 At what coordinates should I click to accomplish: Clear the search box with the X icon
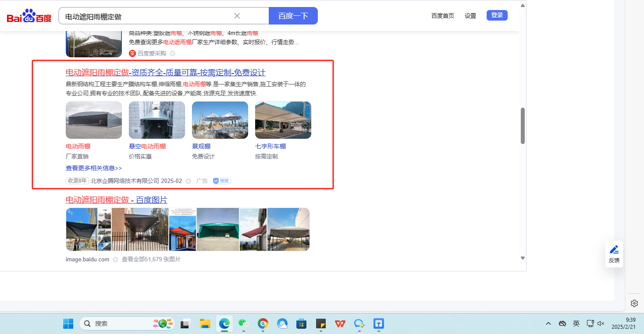point(237,16)
